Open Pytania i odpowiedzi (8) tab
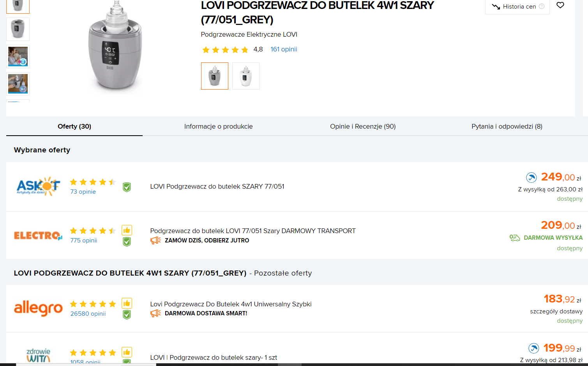The height and width of the screenshot is (366, 588). click(x=507, y=126)
